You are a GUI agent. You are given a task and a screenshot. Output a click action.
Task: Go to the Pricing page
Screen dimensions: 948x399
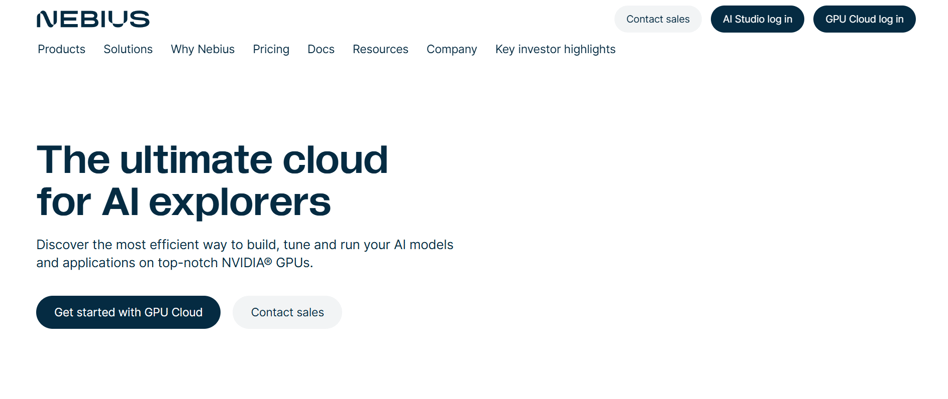point(271,50)
